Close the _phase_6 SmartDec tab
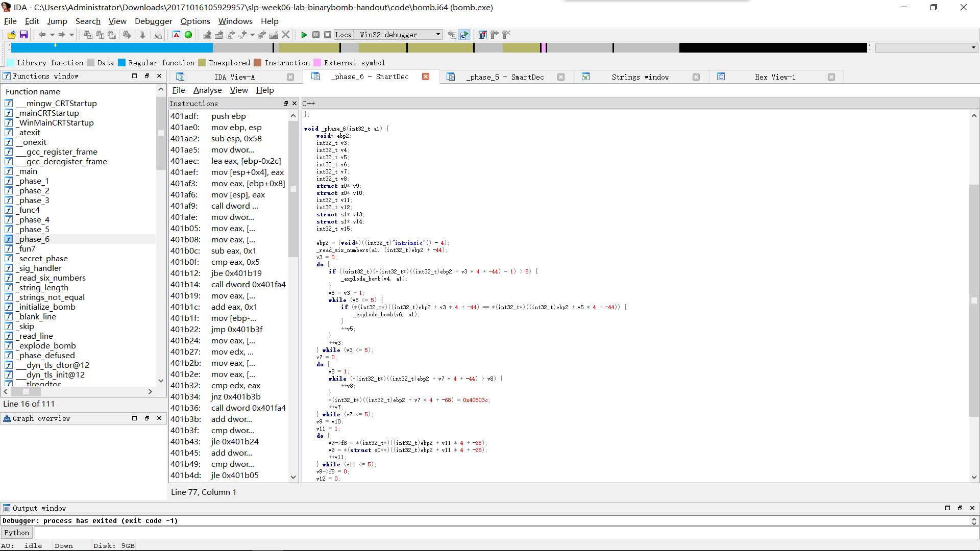The image size is (980, 551). point(426,77)
